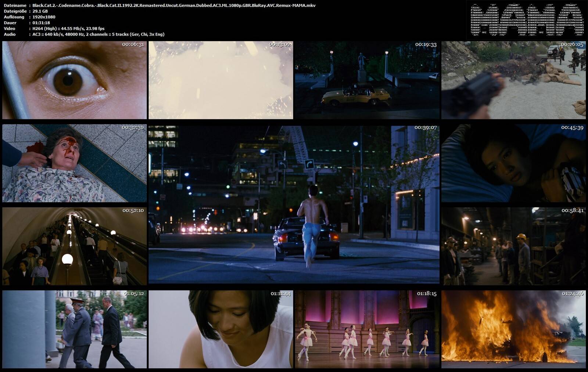Select the walking men in suits thumbnail at 01:05:12

(x=74, y=329)
